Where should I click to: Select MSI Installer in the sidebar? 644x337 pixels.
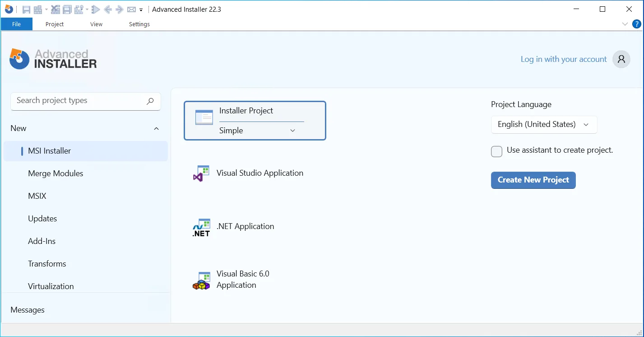pyautogui.click(x=86, y=151)
